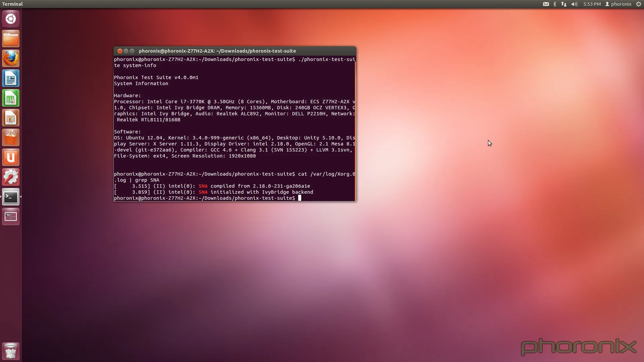
Task: Open the Ubuntu Dash home launcher
Action: pyautogui.click(x=11, y=19)
